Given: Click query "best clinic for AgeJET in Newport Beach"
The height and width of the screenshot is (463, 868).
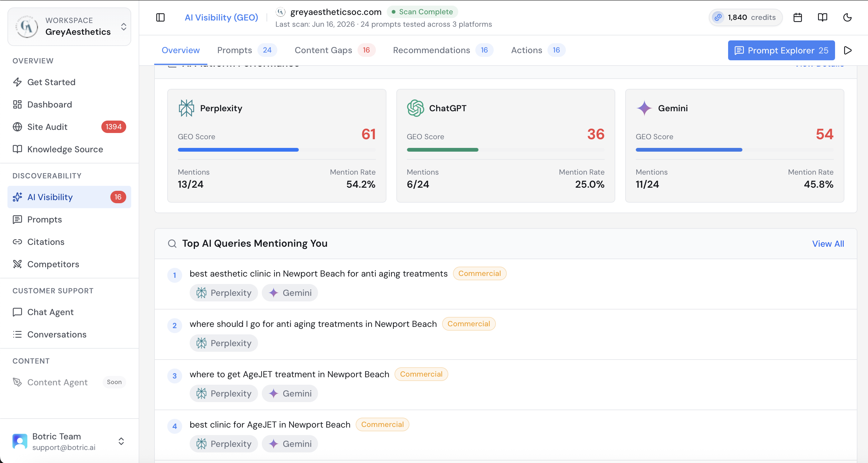Looking at the screenshot, I should pos(270,424).
